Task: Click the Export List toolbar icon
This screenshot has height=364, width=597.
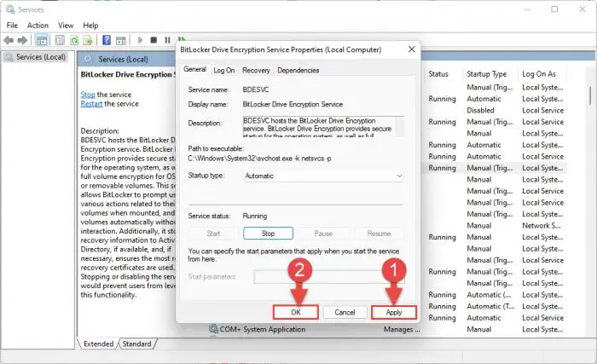Action: tap(89, 40)
